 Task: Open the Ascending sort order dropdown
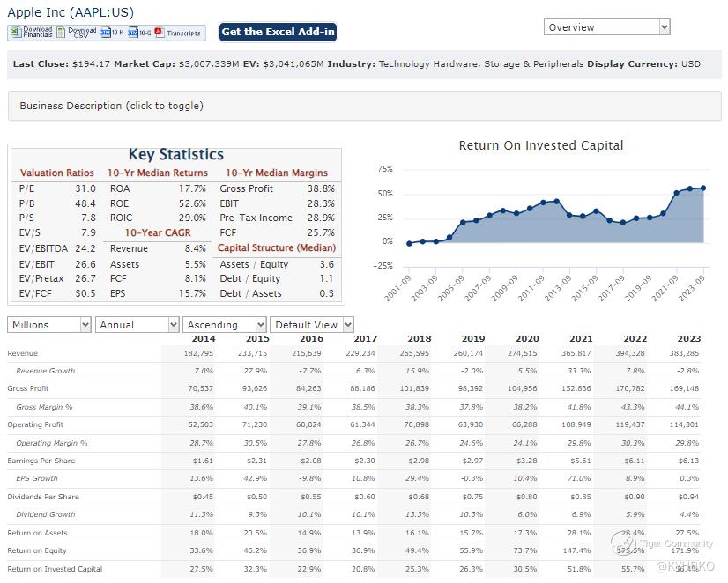(x=224, y=325)
